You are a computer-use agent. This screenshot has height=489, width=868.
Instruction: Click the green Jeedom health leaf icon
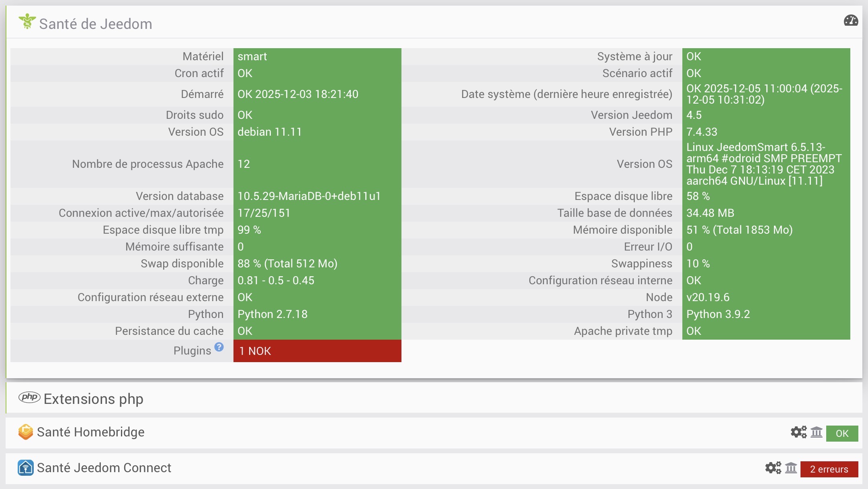27,22
